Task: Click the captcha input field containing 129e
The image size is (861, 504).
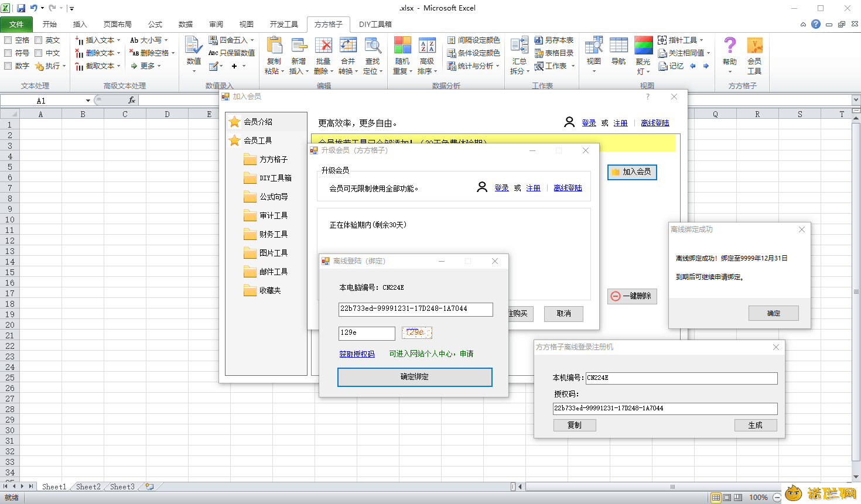Action: pyautogui.click(x=367, y=333)
